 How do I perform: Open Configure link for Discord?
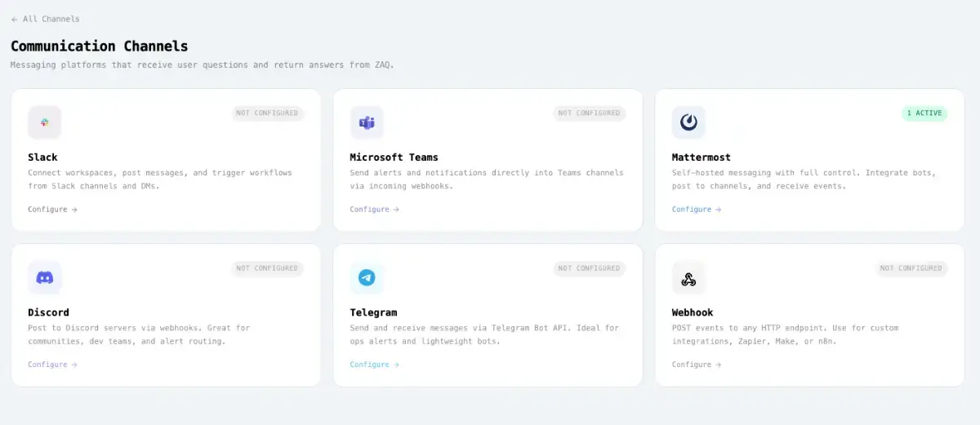pos(52,365)
